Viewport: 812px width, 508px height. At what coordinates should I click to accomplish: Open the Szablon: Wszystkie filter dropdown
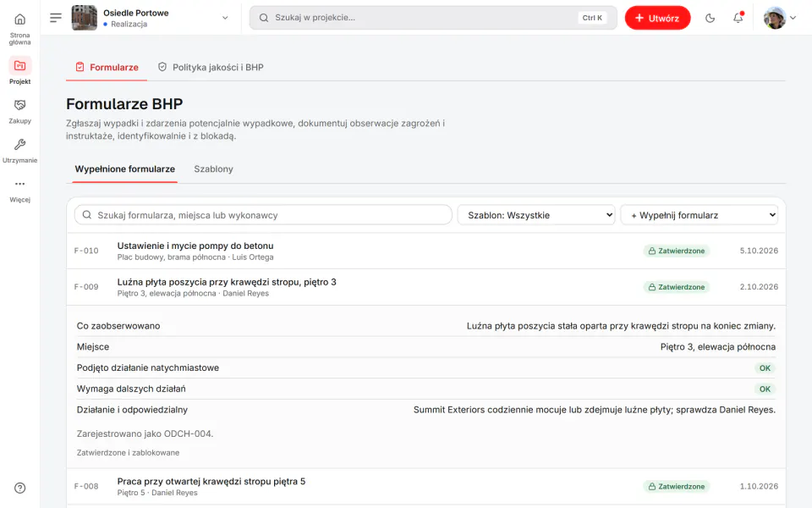pos(536,215)
